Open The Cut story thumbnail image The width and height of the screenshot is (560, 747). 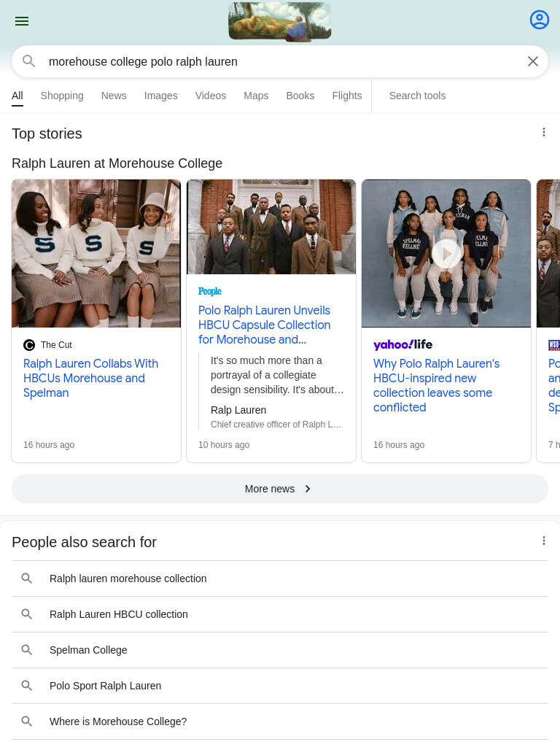[x=96, y=253]
